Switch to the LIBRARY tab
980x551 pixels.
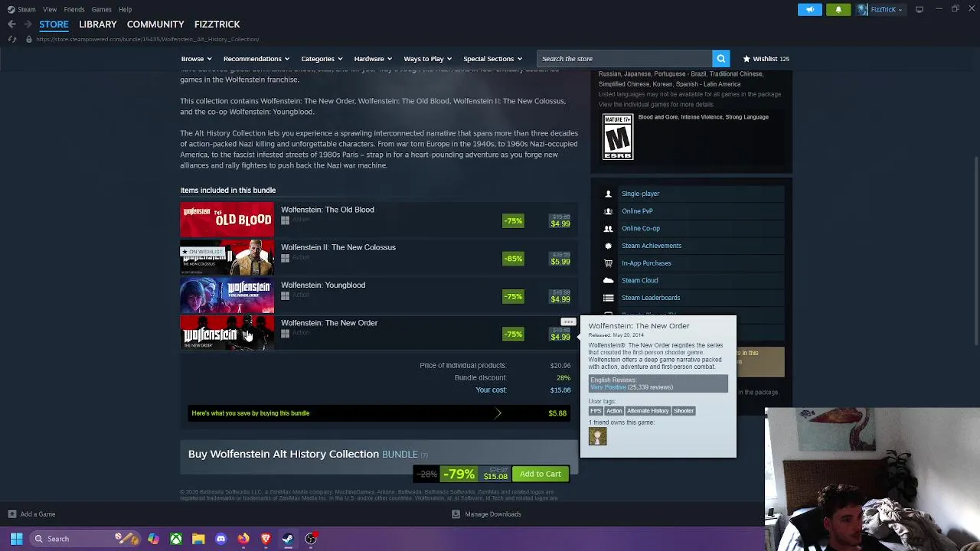click(x=98, y=24)
